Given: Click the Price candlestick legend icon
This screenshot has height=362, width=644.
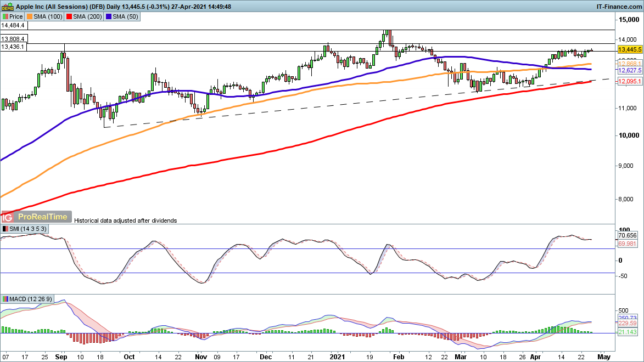Looking at the screenshot, I should 5,17.
